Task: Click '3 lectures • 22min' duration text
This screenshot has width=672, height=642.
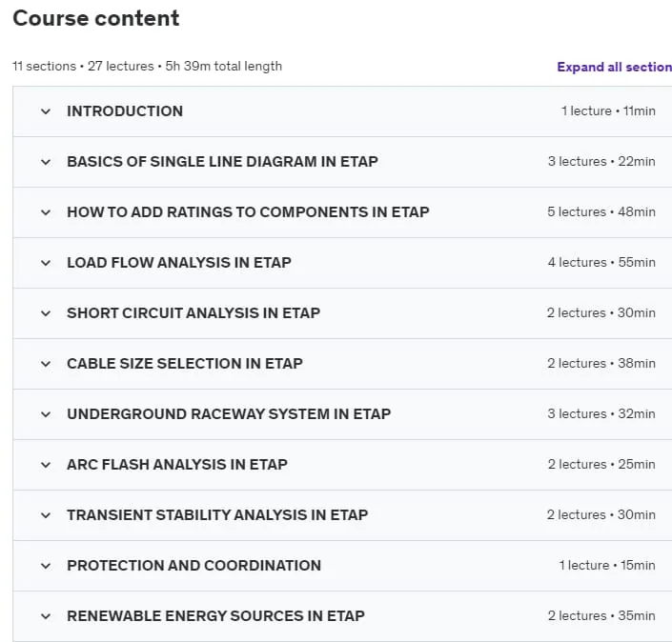Action: click(601, 162)
